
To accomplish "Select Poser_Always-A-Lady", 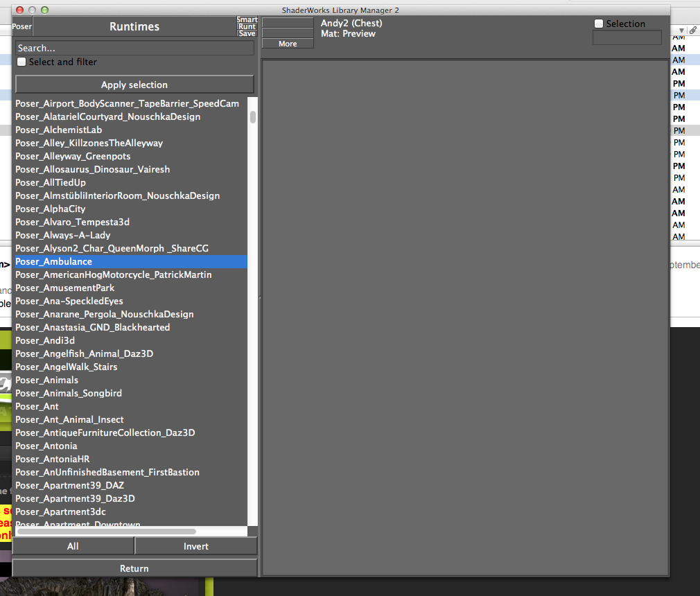I will pyautogui.click(x=131, y=235).
